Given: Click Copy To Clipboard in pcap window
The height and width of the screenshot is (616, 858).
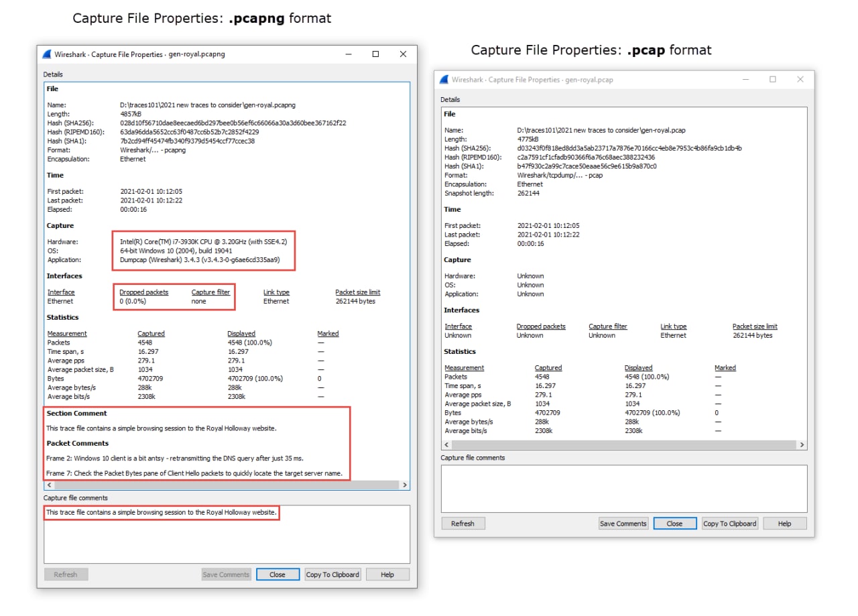Looking at the screenshot, I should (729, 523).
